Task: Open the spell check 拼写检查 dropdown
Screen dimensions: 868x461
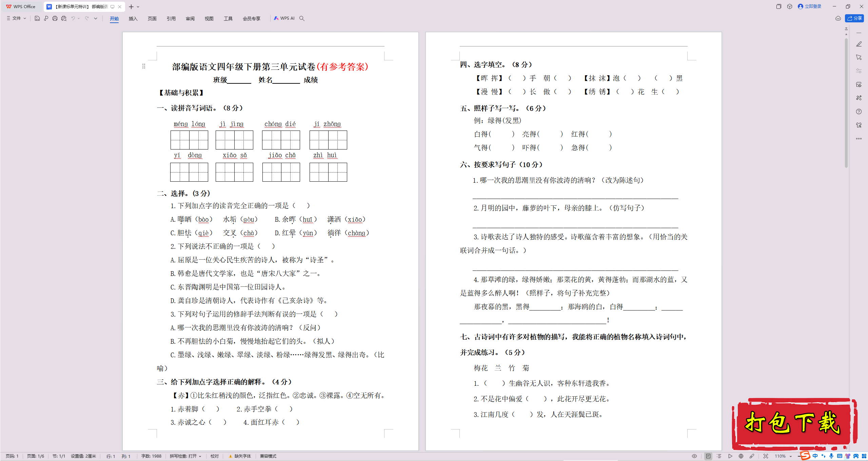Action: pos(185,456)
